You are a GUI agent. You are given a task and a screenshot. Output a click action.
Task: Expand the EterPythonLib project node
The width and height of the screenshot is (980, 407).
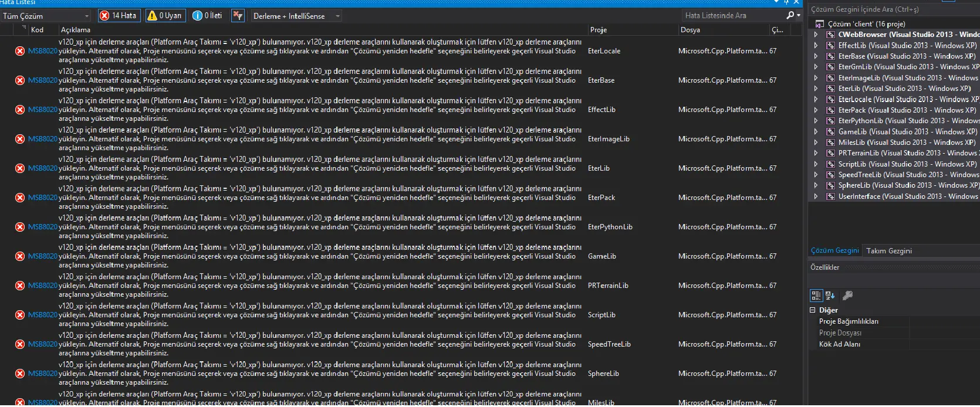coord(816,121)
